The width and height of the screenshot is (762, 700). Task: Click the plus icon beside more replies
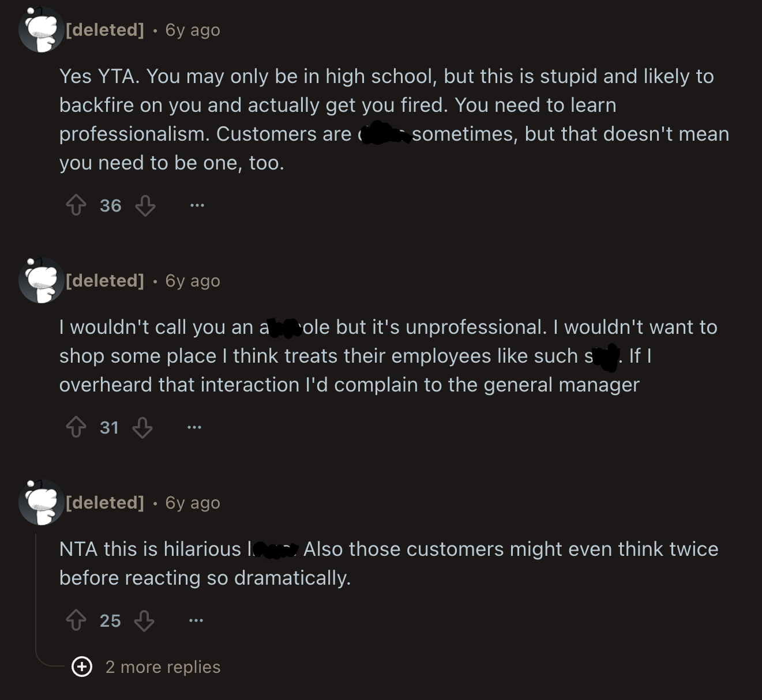coord(82,667)
